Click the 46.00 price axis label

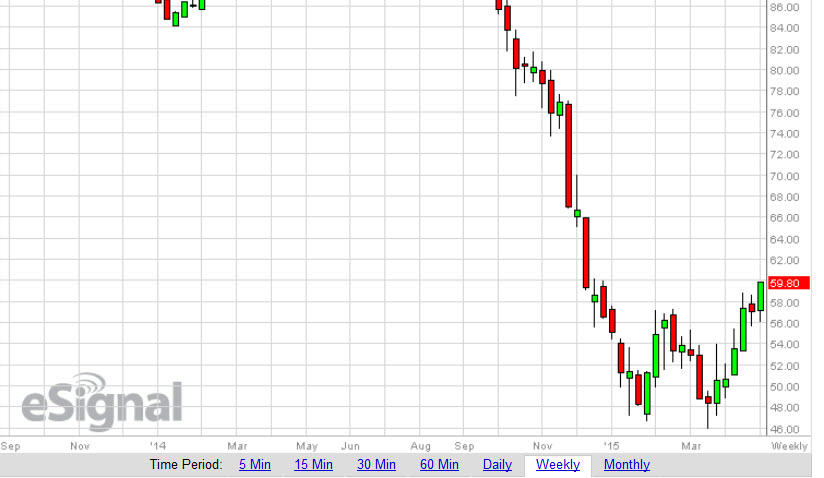[x=784, y=429]
